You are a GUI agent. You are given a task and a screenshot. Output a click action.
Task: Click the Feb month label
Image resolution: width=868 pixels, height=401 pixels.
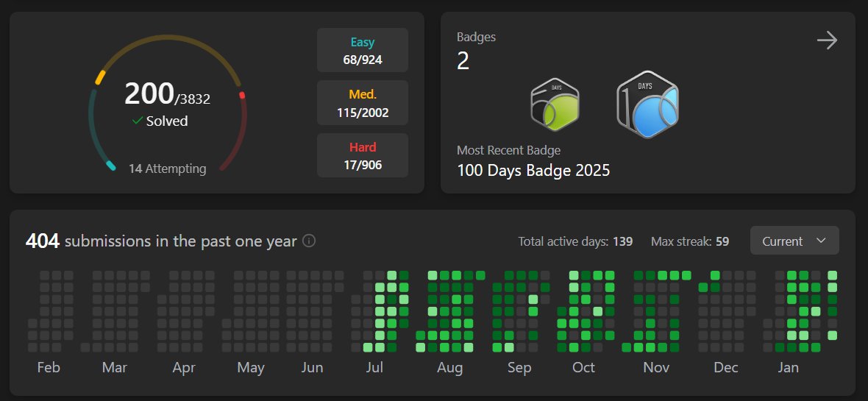pyautogui.click(x=49, y=368)
